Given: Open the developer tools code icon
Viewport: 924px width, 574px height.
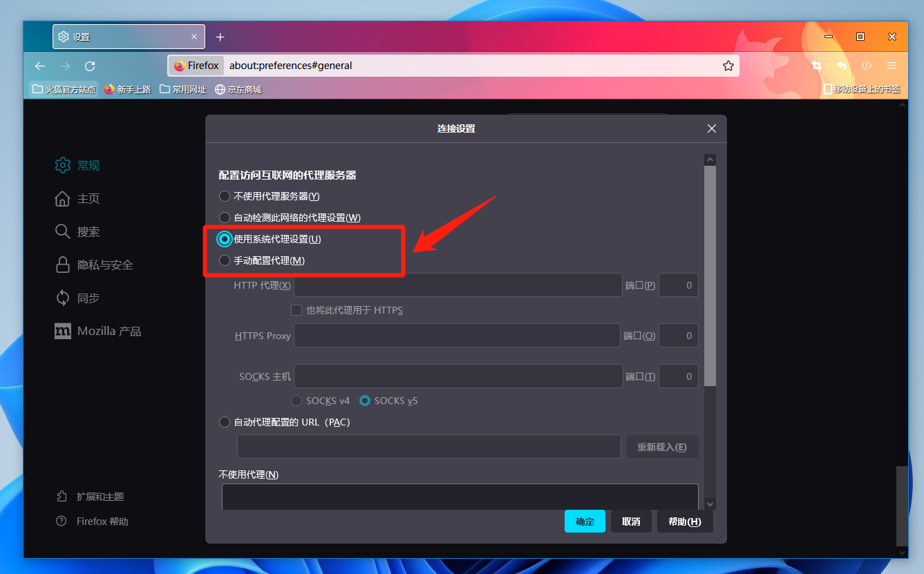Looking at the screenshot, I should click(x=867, y=66).
